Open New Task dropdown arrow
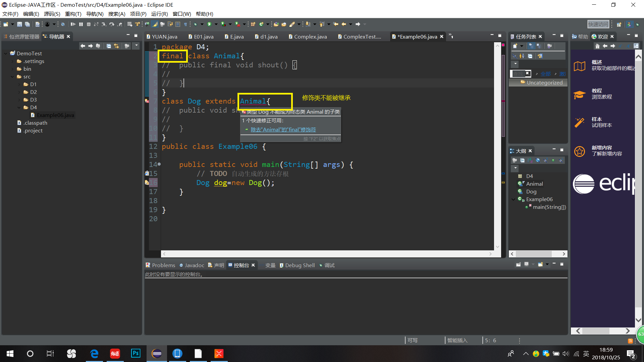Image resolution: width=644 pixels, height=362 pixels. click(522, 46)
